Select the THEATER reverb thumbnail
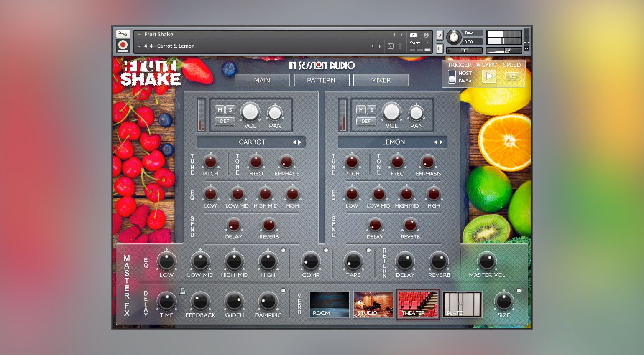The width and height of the screenshot is (644, 355). tap(418, 304)
